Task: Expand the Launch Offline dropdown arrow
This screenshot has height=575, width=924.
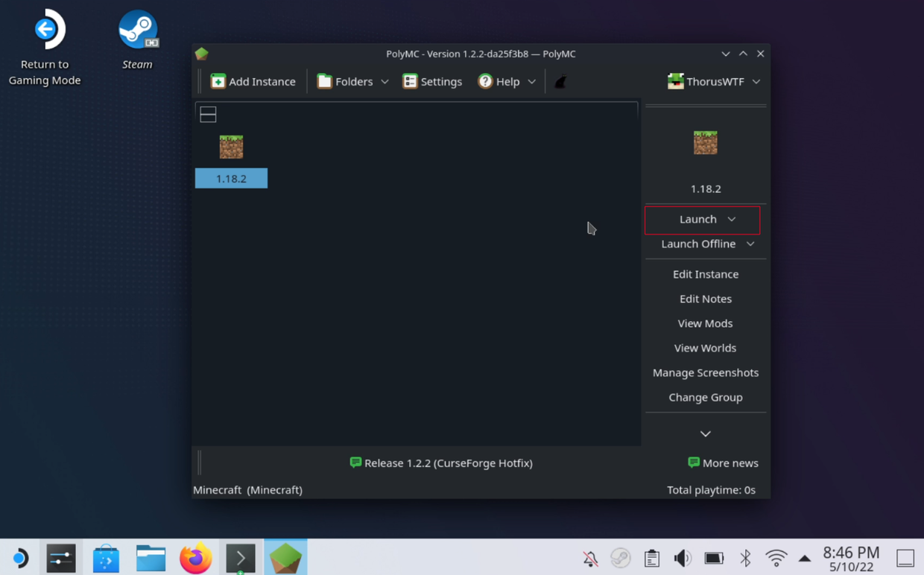Action: click(x=750, y=244)
